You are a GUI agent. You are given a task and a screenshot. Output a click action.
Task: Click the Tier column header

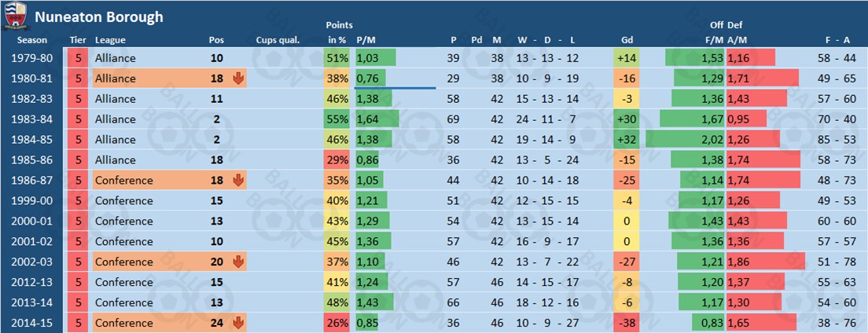pos(77,40)
